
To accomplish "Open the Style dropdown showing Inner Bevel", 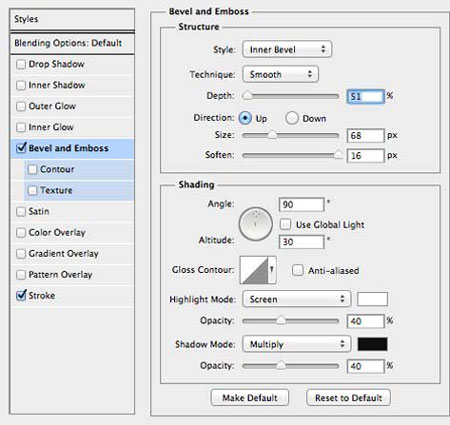I will point(287,49).
